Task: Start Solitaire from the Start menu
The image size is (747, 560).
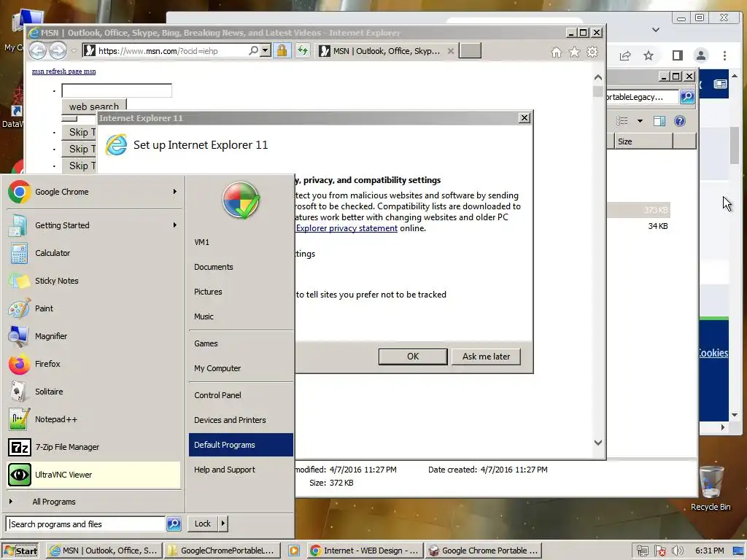Action: point(93,392)
